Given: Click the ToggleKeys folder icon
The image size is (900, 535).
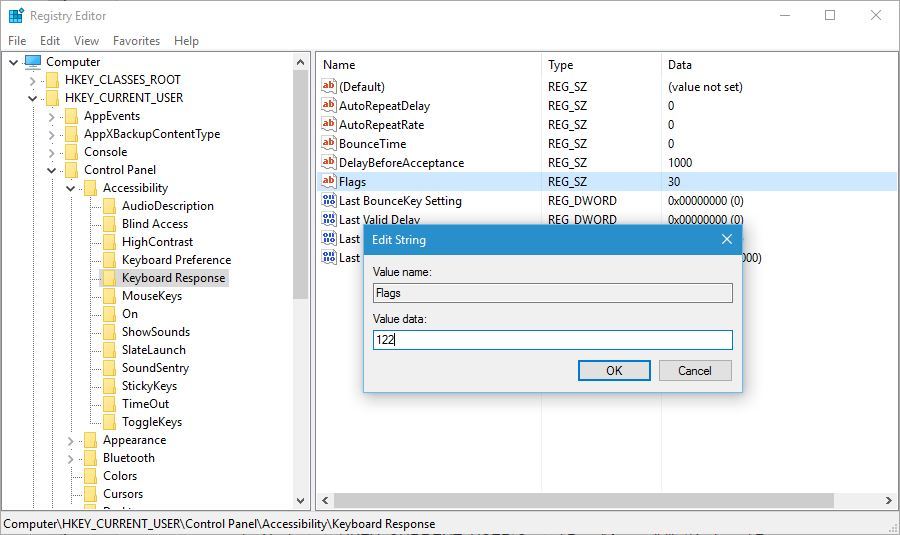Looking at the screenshot, I should click(x=109, y=422).
